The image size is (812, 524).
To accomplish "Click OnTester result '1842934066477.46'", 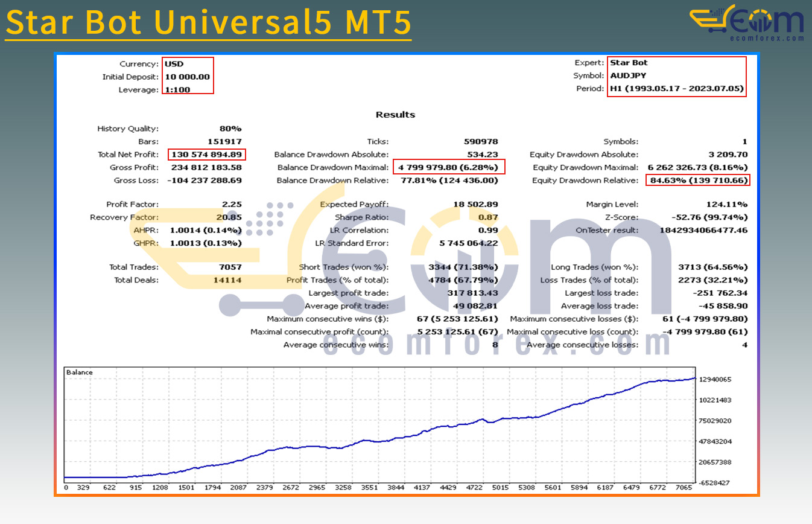I will point(705,231).
